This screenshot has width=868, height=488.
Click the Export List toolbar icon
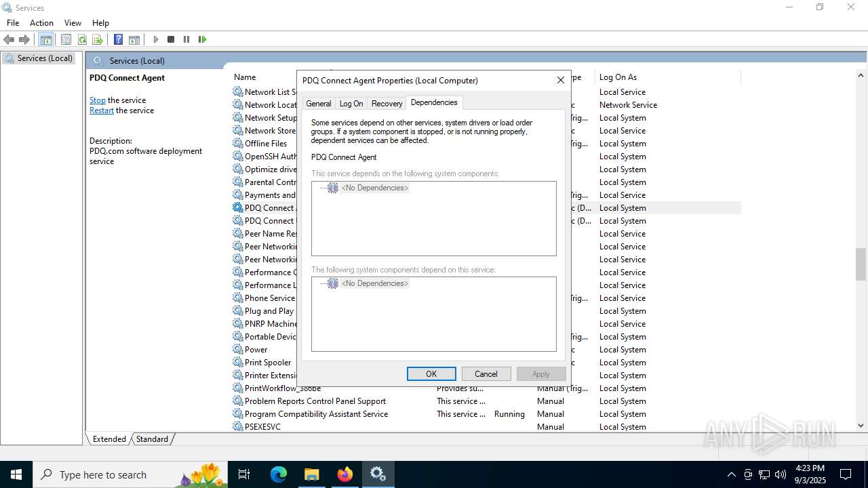pyautogui.click(x=98, y=39)
